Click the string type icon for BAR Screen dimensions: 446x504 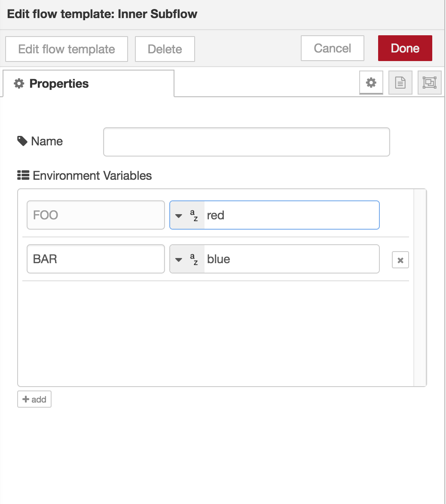(194, 259)
